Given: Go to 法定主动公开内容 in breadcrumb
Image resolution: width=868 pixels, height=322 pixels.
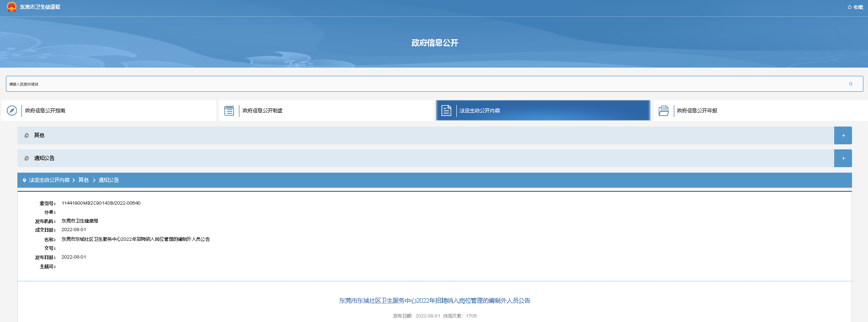Looking at the screenshot, I should (49, 180).
